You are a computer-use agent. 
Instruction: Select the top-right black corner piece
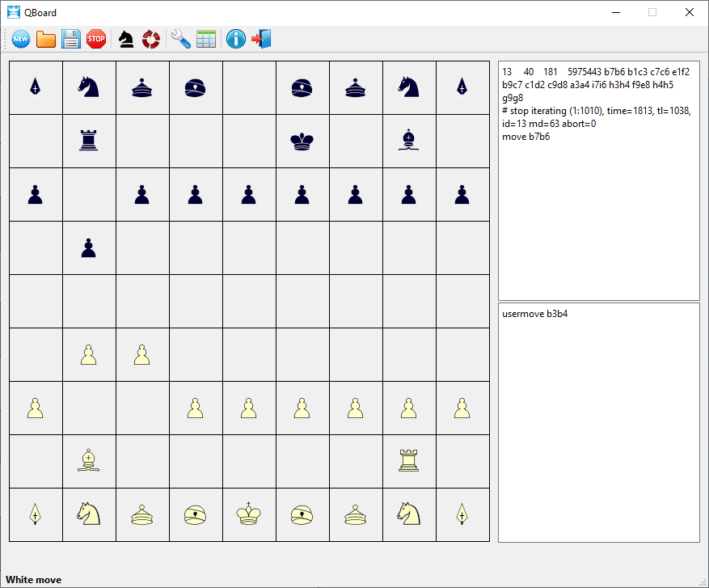click(462, 87)
